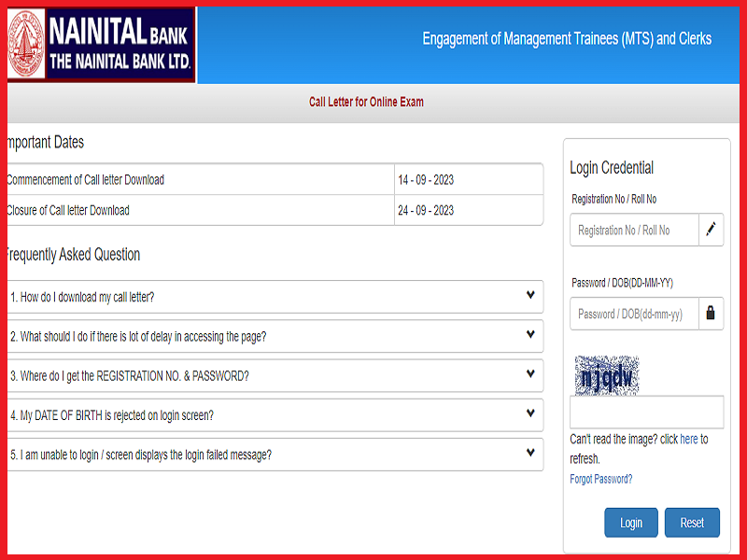Click the date '14 - 09 - 2023'

(x=426, y=180)
